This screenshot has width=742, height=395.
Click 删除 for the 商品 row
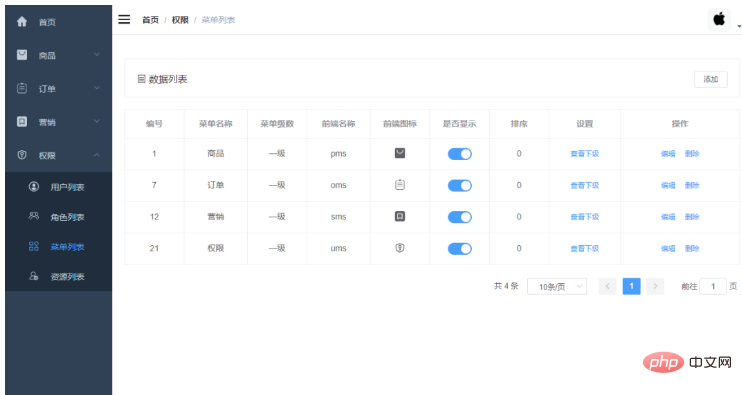692,154
